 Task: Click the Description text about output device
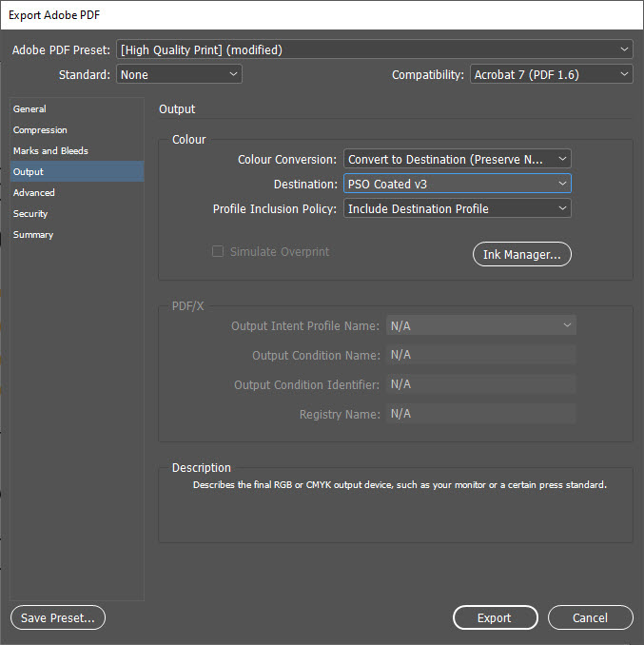click(400, 485)
